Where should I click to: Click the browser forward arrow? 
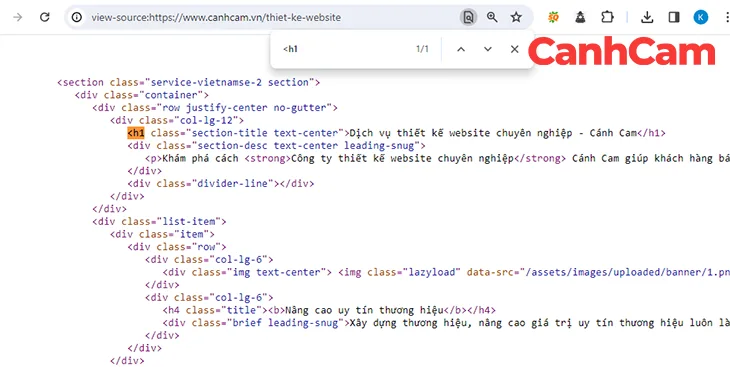pos(18,18)
